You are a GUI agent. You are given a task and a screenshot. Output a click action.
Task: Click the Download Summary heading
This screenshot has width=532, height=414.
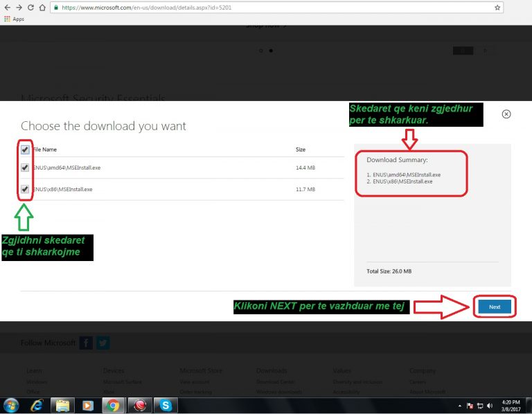397,160
